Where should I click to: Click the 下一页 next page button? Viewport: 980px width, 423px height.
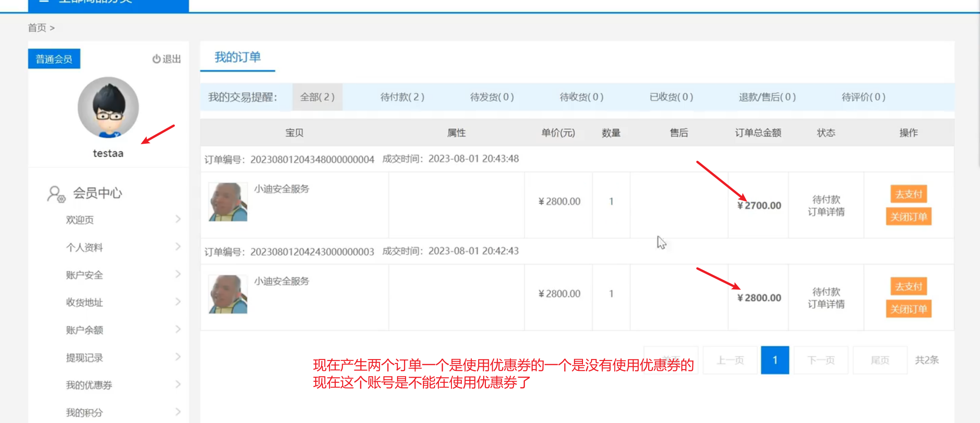pyautogui.click(x=821, y=360)
